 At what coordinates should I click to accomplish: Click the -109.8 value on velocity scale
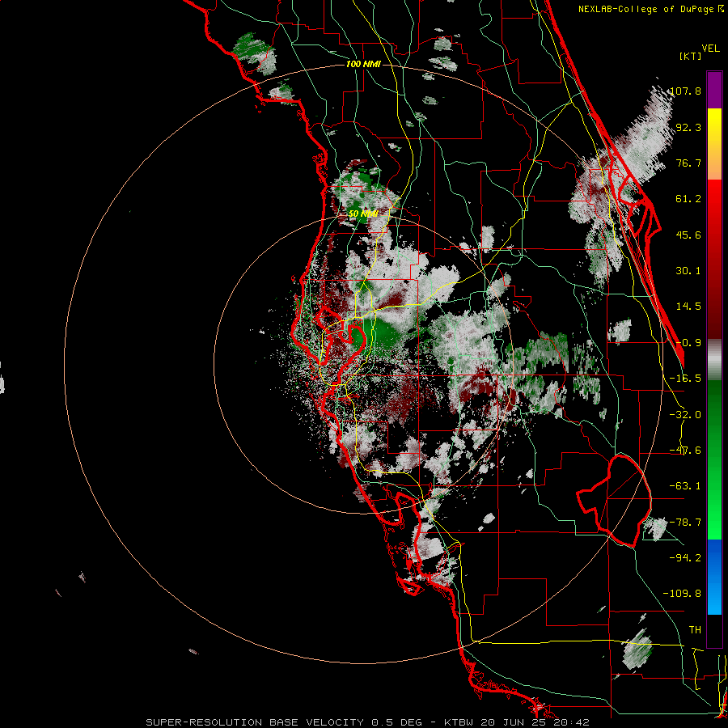coord(683,594)
